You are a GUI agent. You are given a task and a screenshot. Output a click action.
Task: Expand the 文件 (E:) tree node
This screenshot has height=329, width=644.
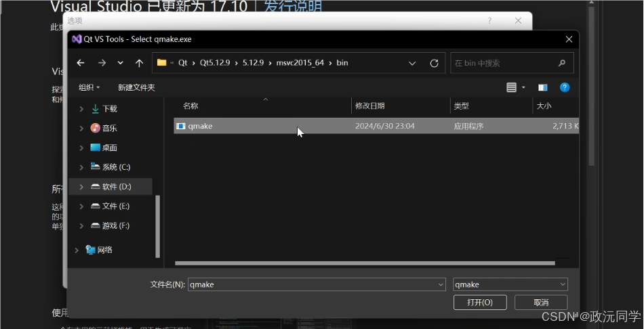pyautogui.click(x=81, y=206)
